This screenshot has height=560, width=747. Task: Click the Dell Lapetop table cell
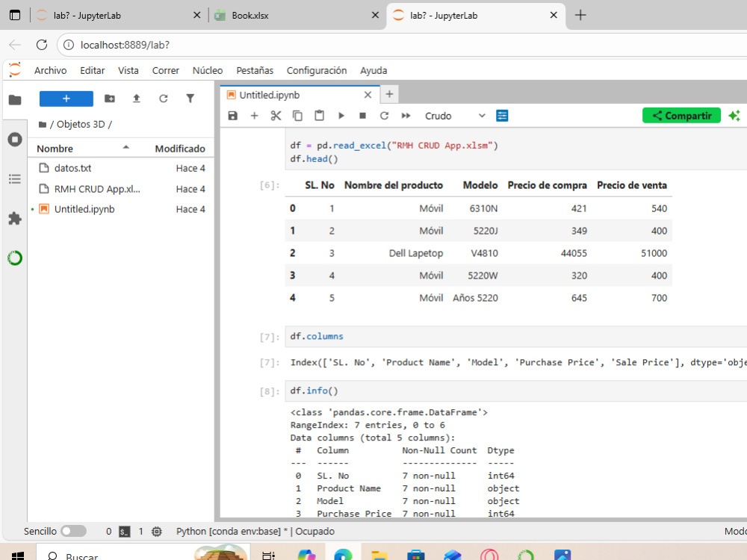[x=416, y=253]
